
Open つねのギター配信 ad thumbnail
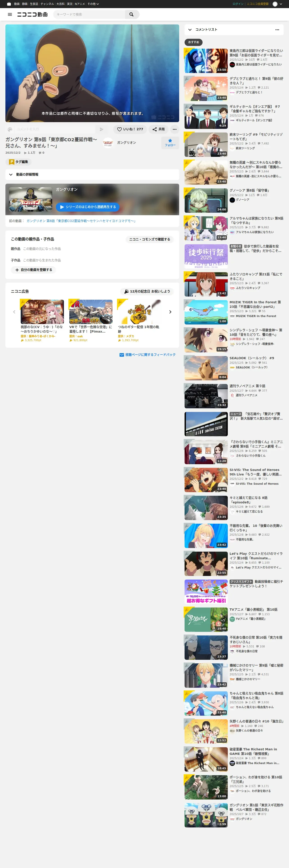(x=139, y=312)
